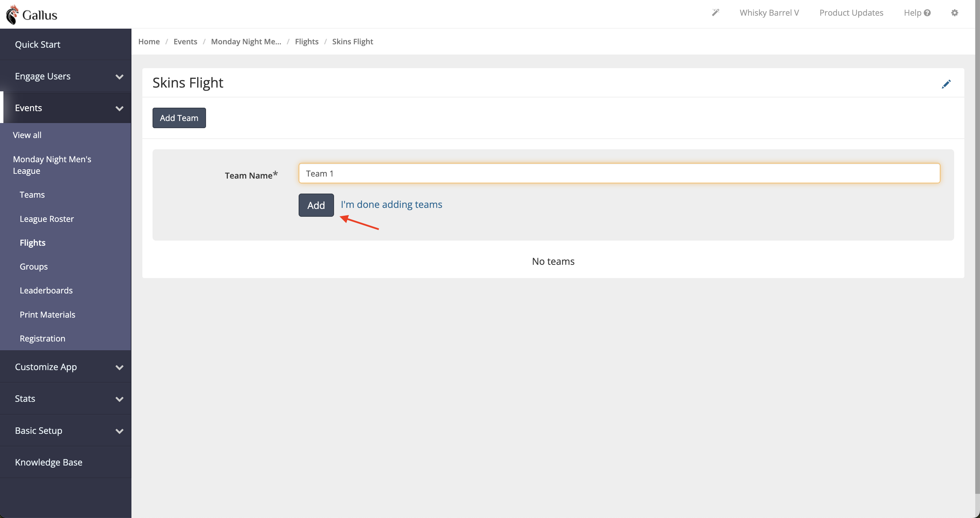Viewport: 980px width, 518px height.
Task: Click the Add button
Action: pyautogui.click(x=316, y=205)
